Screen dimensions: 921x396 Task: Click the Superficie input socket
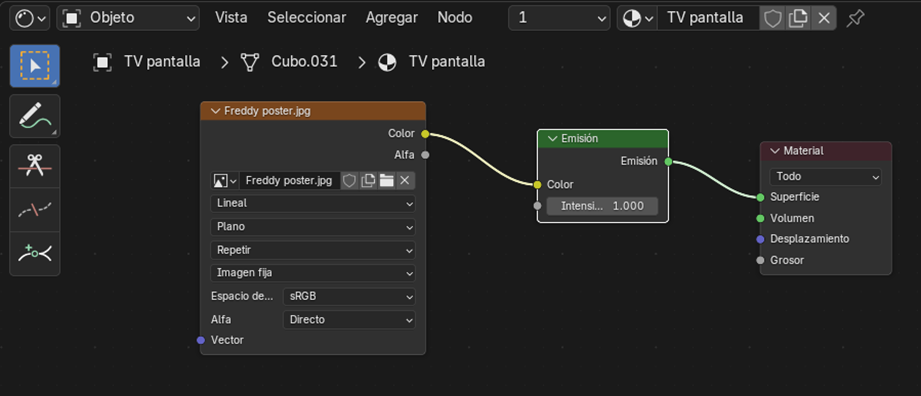(x=760, y=197)
